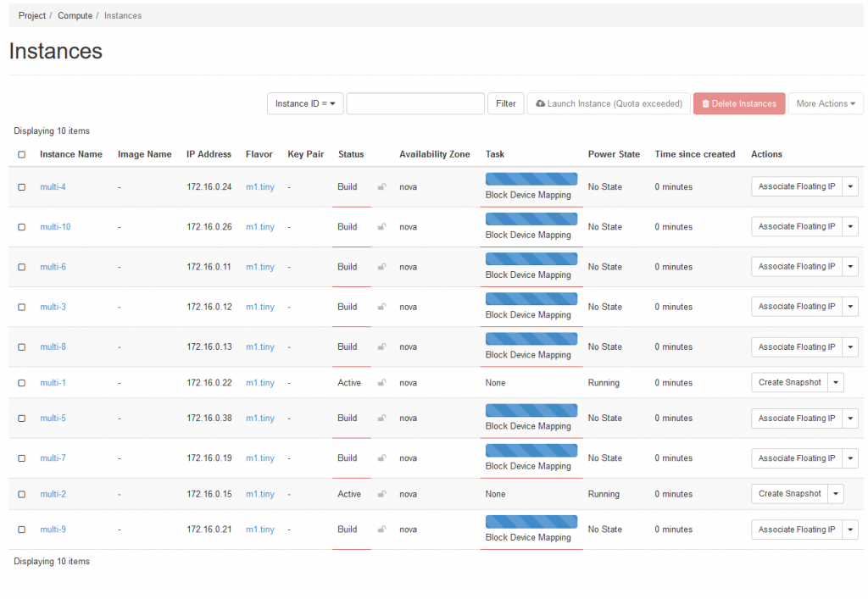Check the box for instance multi-10
The image size is (868, 599).
point(21,227)
